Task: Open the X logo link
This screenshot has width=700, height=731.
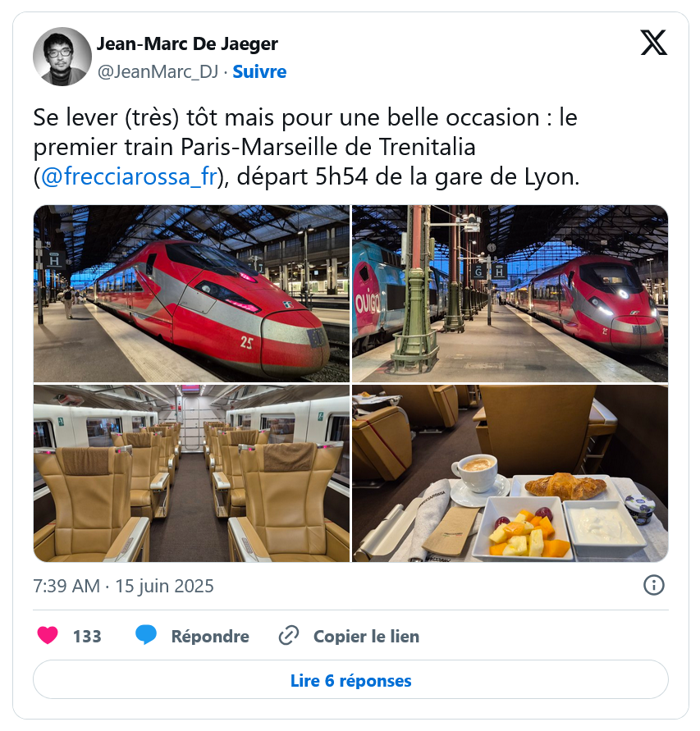Action: tap(653, 43)
